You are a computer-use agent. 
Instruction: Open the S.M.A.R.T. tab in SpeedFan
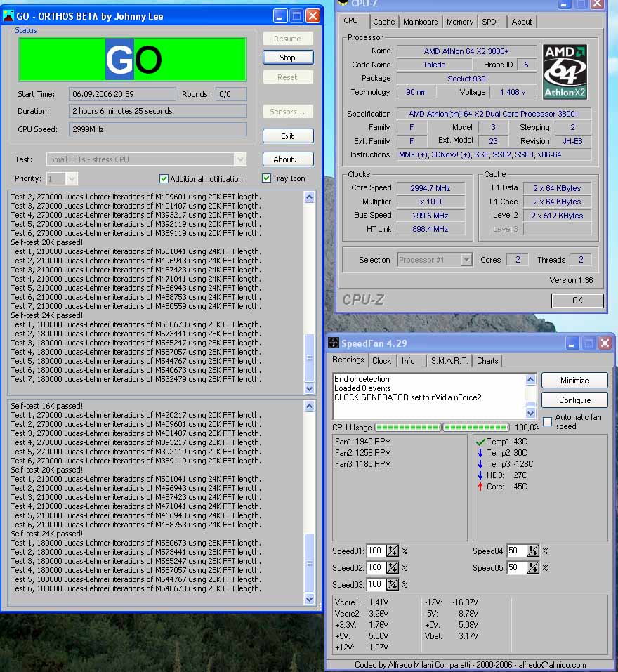(449, 361)
